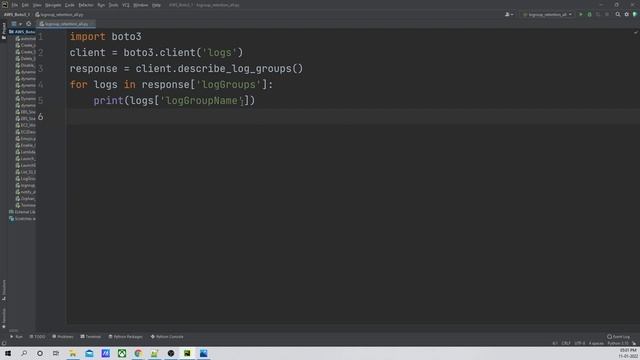Toggle tool window quick access icon at bottom-left
Image resolution: width=640 pixels, height=360 pixels.
(4, 343)
